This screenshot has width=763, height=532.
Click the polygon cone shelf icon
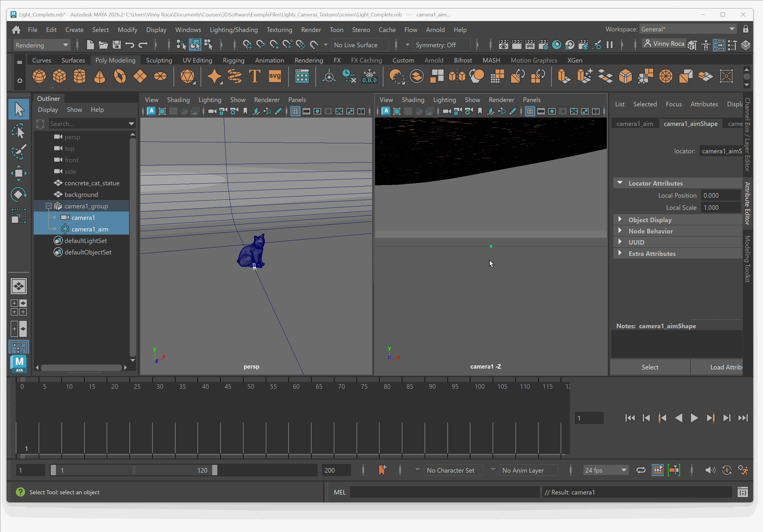(100, 76)
